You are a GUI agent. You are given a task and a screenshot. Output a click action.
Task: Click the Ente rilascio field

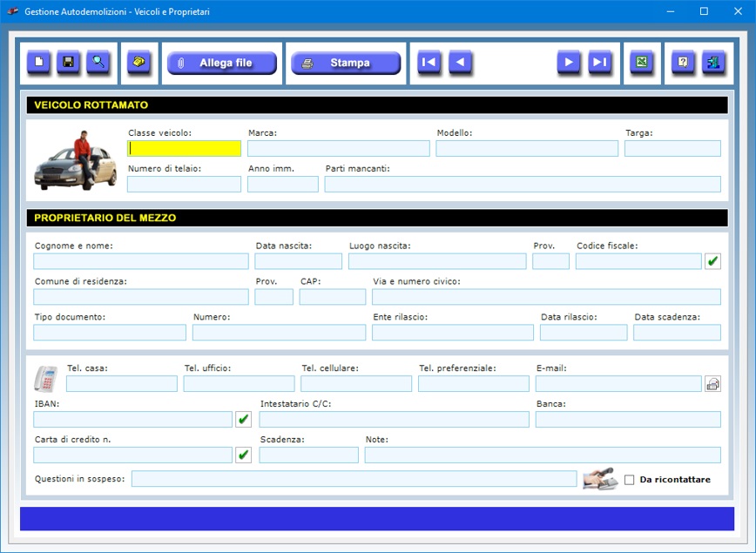click(x=453, y=333)
